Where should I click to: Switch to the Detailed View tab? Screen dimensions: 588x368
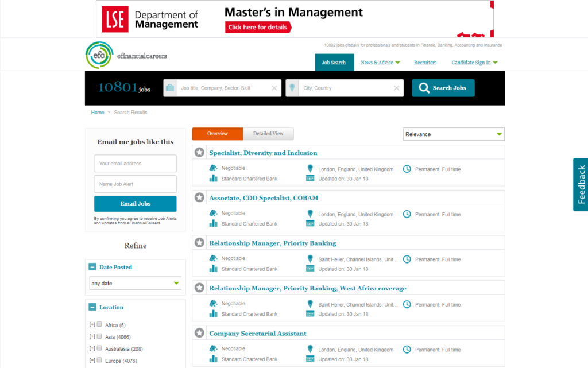pyautogui.click(x=268, y=134)
